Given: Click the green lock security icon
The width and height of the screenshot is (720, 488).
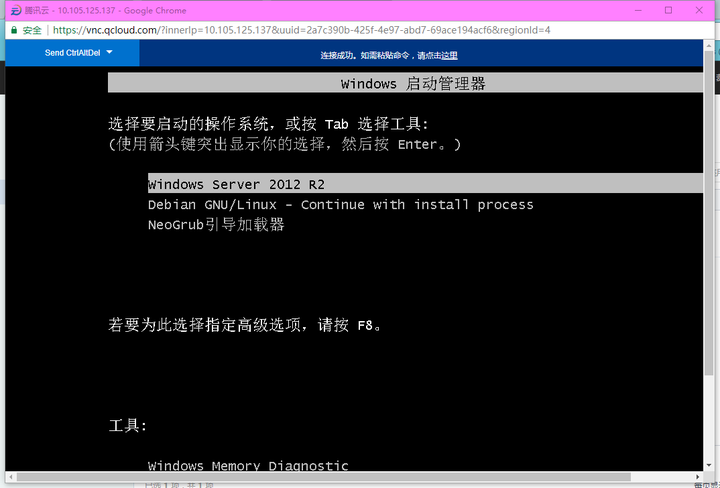Looking at the screenshot, I should click(12, 30).
